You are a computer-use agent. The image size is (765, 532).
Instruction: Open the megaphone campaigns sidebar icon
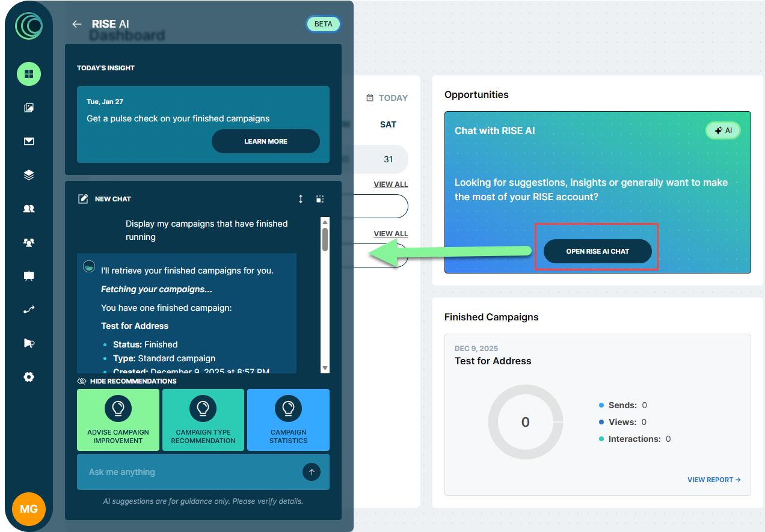coord(29,343)
